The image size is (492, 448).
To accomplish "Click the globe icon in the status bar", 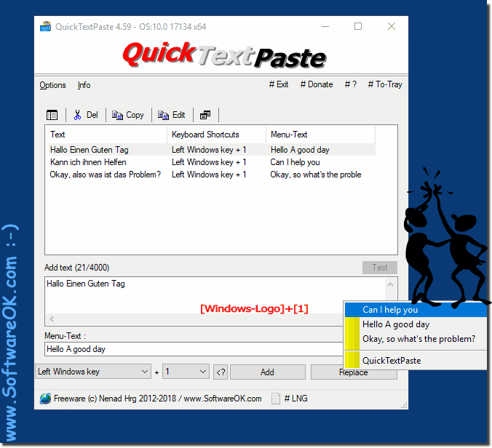I will [x=46, y=399].
